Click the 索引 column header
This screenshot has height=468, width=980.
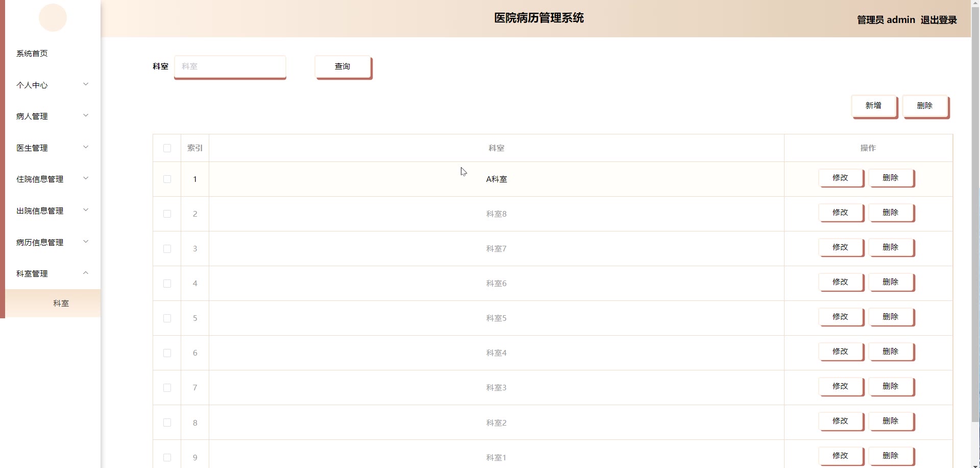(x=195, y=148)
